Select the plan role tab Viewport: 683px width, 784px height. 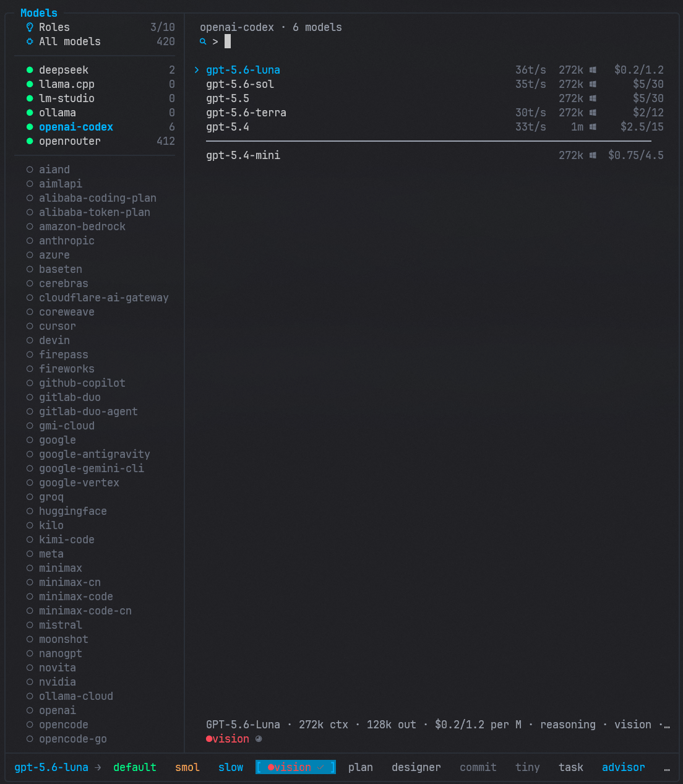point(361,767)
